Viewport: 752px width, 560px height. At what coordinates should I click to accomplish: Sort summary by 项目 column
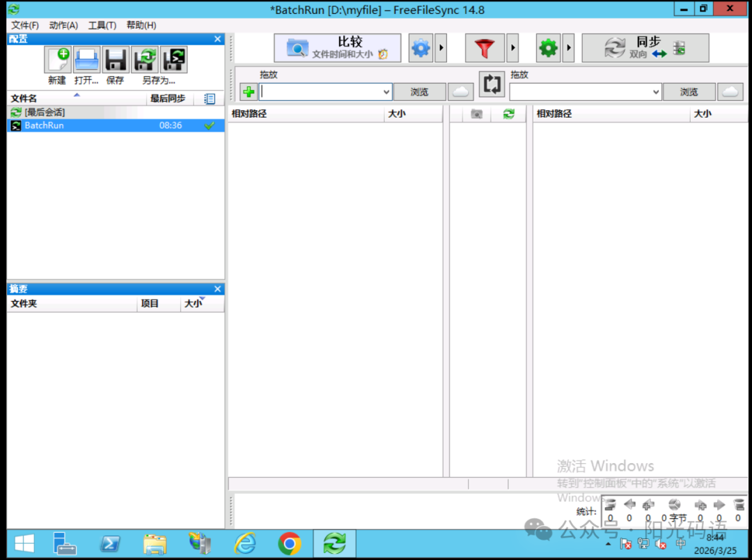[x=159, y=304]
